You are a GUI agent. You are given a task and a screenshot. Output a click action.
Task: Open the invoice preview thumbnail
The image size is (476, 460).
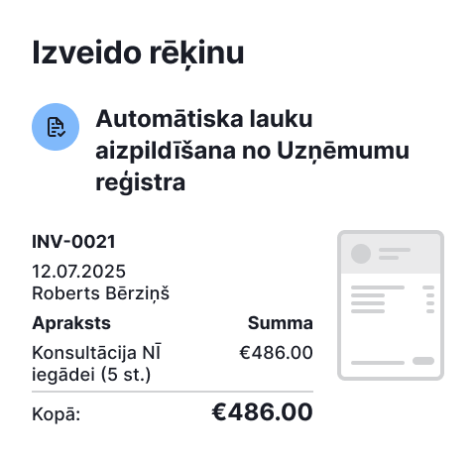pos(391,305)
